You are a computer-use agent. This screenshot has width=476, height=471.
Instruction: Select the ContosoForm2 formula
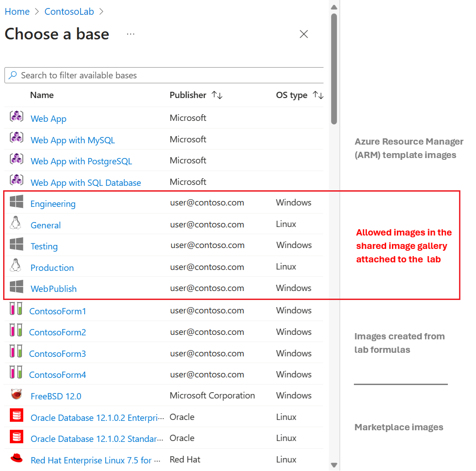[58, 332]
